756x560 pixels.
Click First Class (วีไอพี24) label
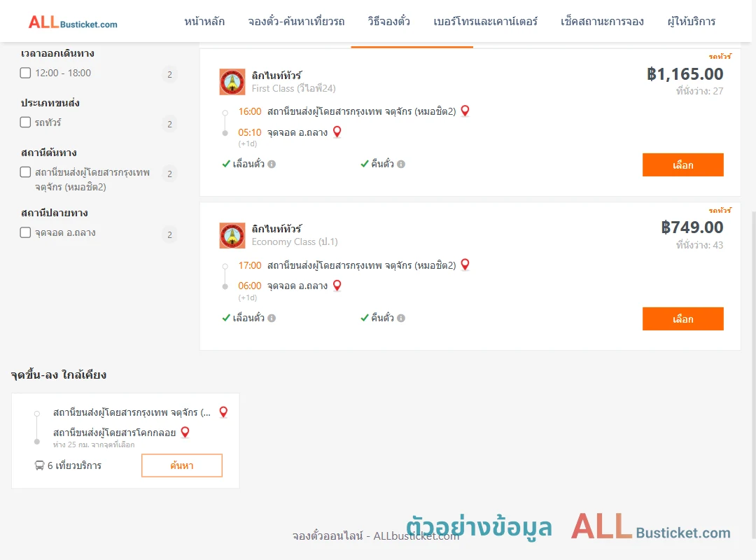point(293,88)
